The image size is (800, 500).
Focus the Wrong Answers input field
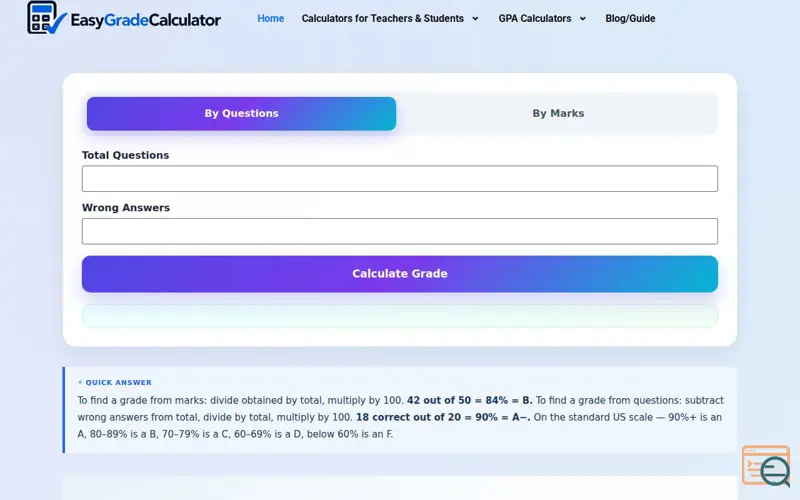click(x=400, y=231)
